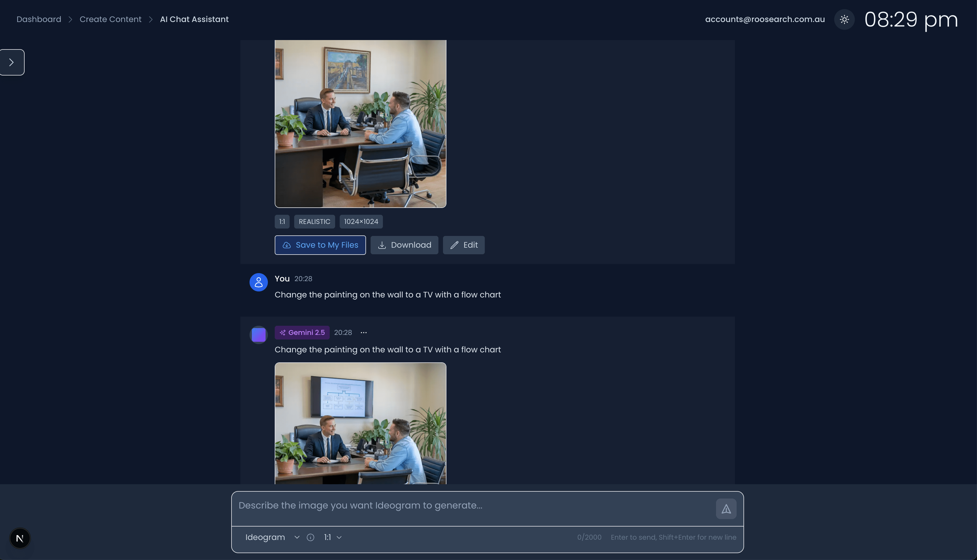
Task: Click the user avatar icon next to You
Action: tap(259, 282)
